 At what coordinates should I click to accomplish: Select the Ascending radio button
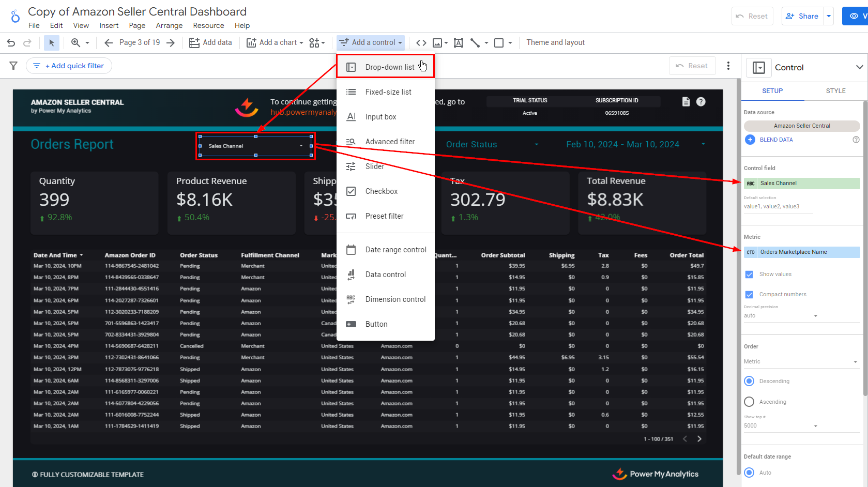(x=749, y=402)
